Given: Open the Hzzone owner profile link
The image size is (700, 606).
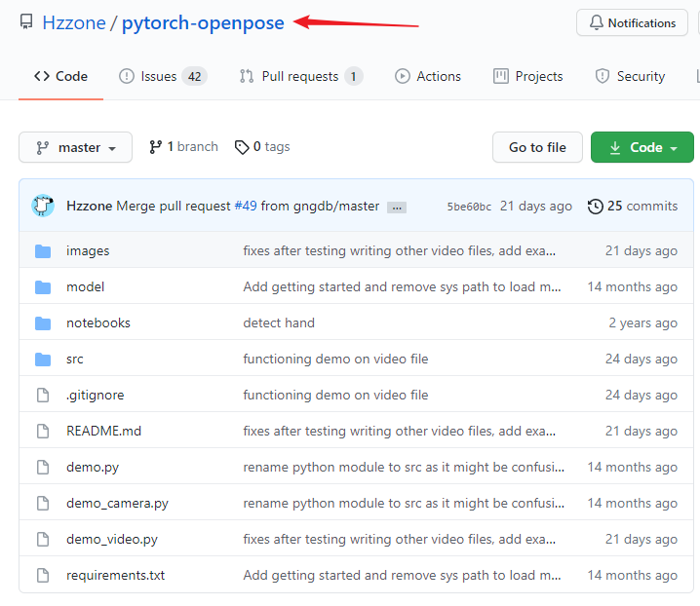Looking at the screenshot, I should coord(74,22).
